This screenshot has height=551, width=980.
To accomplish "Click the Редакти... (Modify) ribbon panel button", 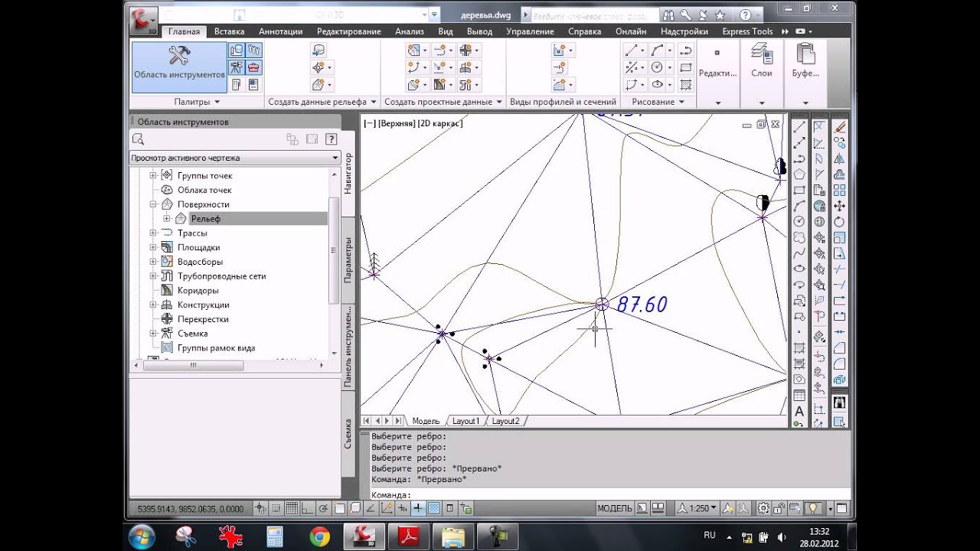I will point(717,73).
